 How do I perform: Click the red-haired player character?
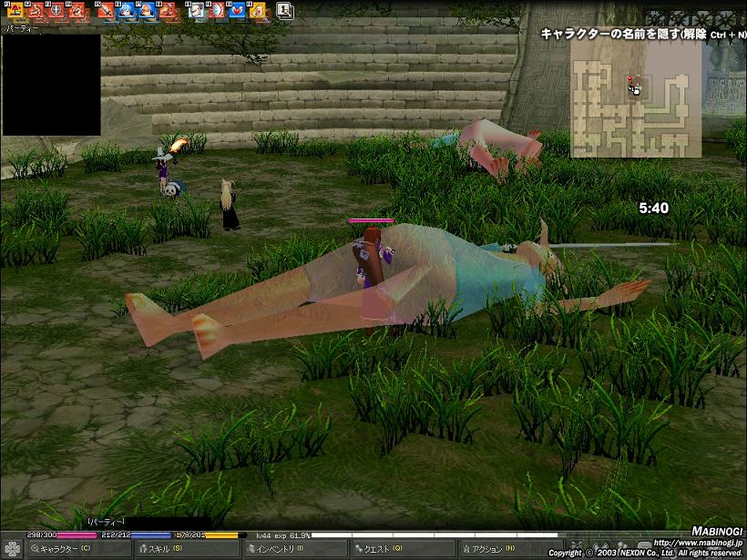pyautogui.click(x=373, y=260)
